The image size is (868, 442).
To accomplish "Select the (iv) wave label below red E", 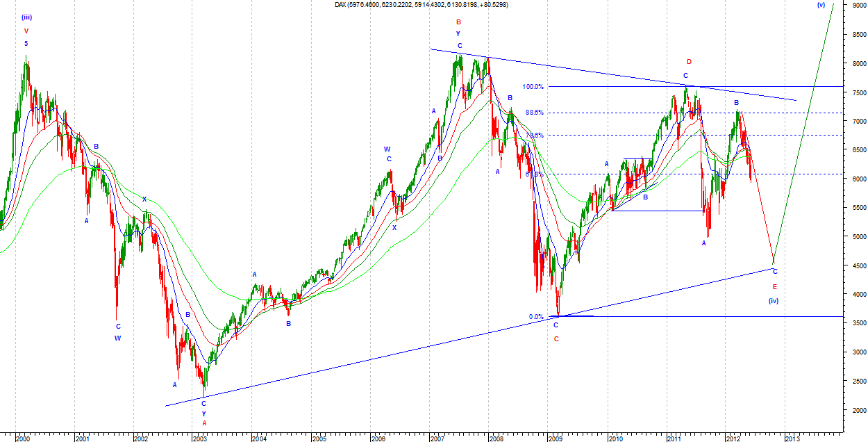I will point(774,301).
